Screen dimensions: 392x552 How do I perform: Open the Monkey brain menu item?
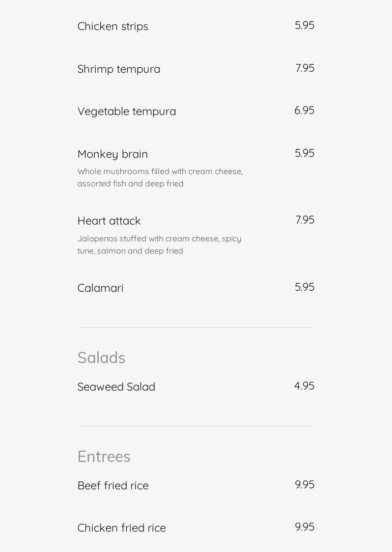pos(112,154)
